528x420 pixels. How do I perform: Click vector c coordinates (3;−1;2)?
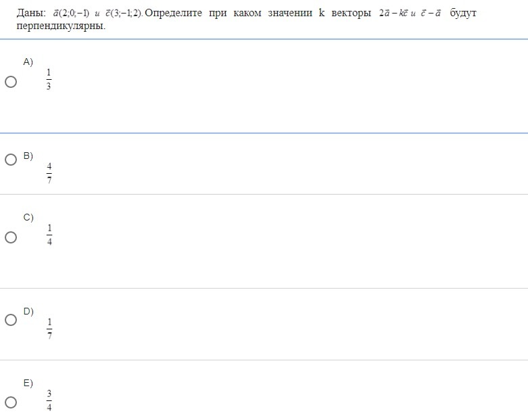[x=124, y=14]
